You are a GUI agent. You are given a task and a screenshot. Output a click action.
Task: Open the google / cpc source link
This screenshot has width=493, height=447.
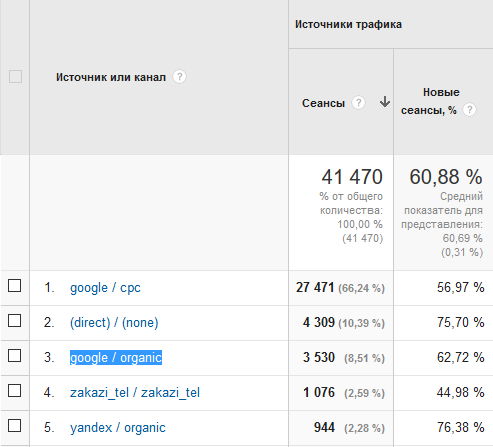point(105,288)
